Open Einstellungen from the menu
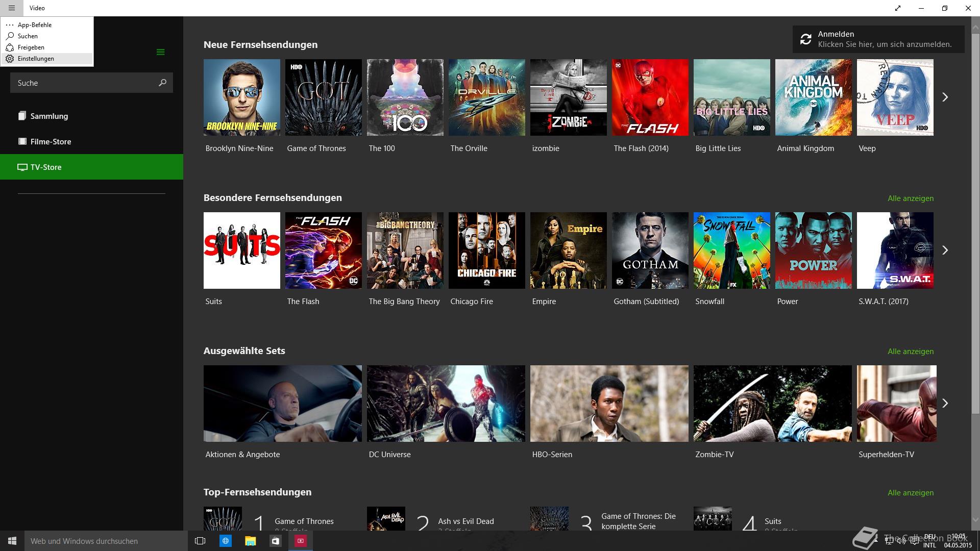 47,59
